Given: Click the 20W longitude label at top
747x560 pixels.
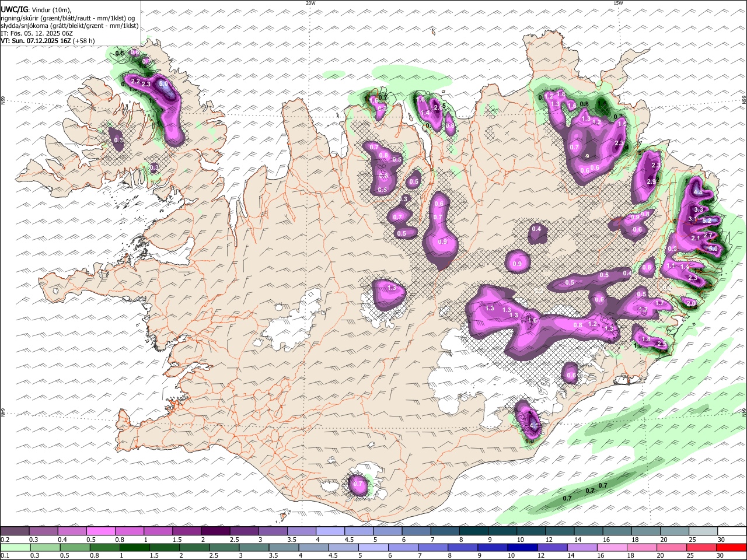Looking at the screenshot, I should tap(310, 3).
